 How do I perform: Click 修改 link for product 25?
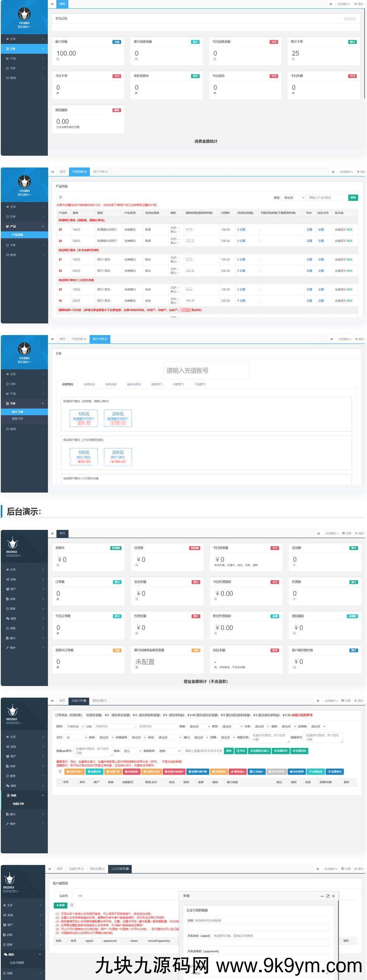click(x=350, y=230)
